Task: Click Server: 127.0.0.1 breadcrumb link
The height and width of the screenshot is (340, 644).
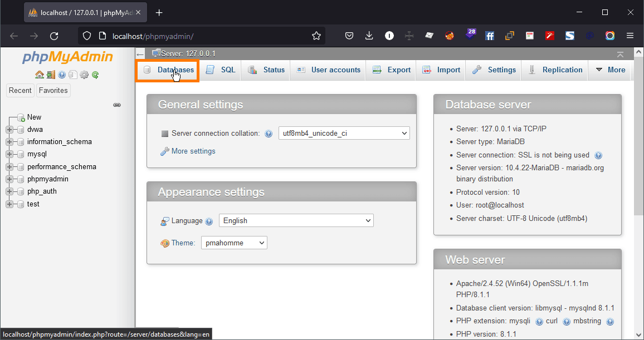Action: (188, 54)
